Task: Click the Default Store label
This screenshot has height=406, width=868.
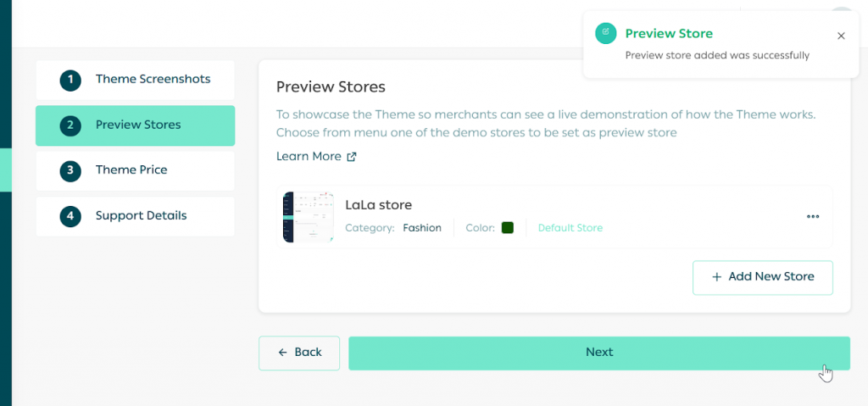Action: (570, 228)
